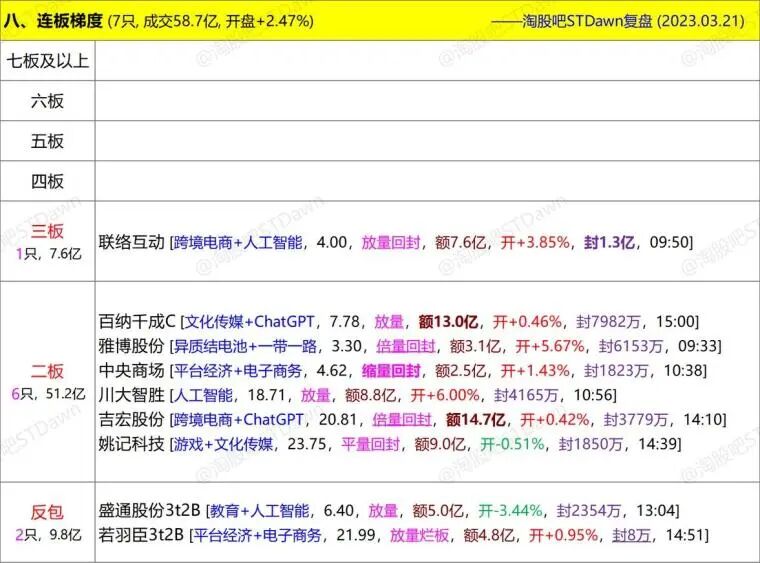Select the 五板 row label
Image resolution: width=760 pixels, height=563 pixels.
[x=48, y=141]
